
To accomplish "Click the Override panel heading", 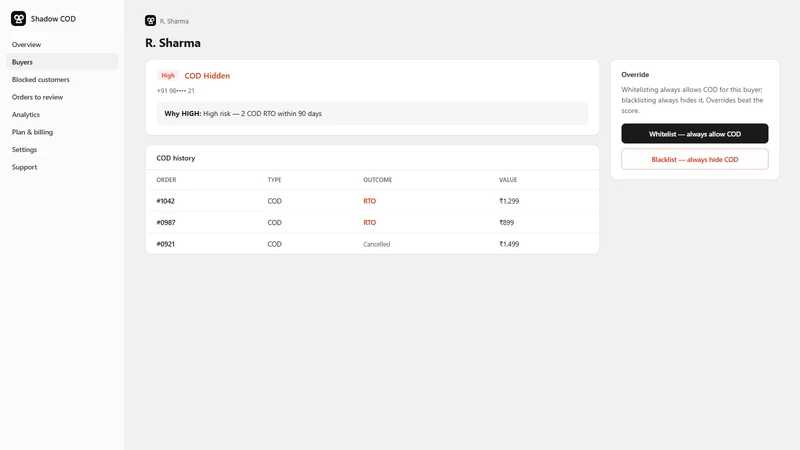I will pos(635,74).
